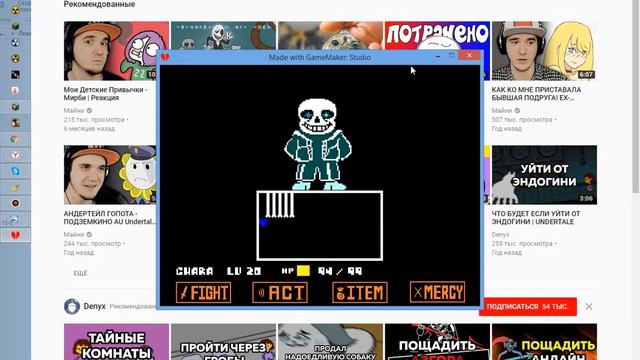Click the '255 тыс. просмотра' view count
640x360 pixels.
coord(522,244)
